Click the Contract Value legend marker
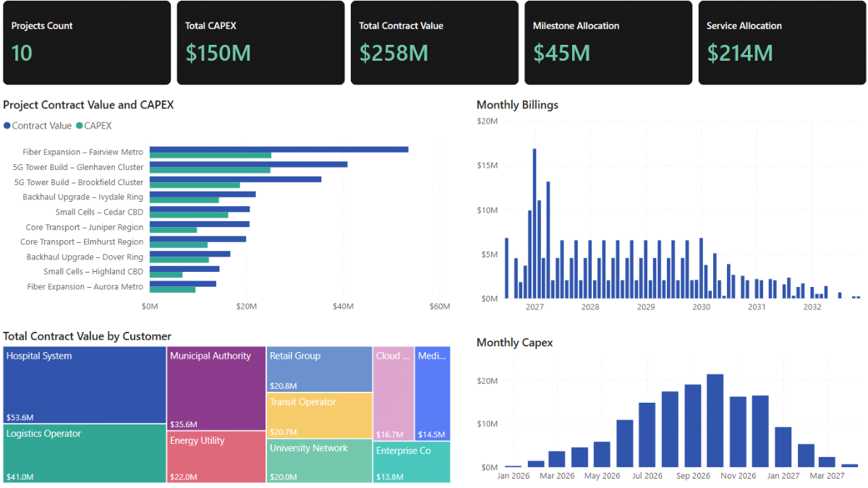The width and height of the screenshot is (868, 488). pyautogui.click(x=7, y=126)
